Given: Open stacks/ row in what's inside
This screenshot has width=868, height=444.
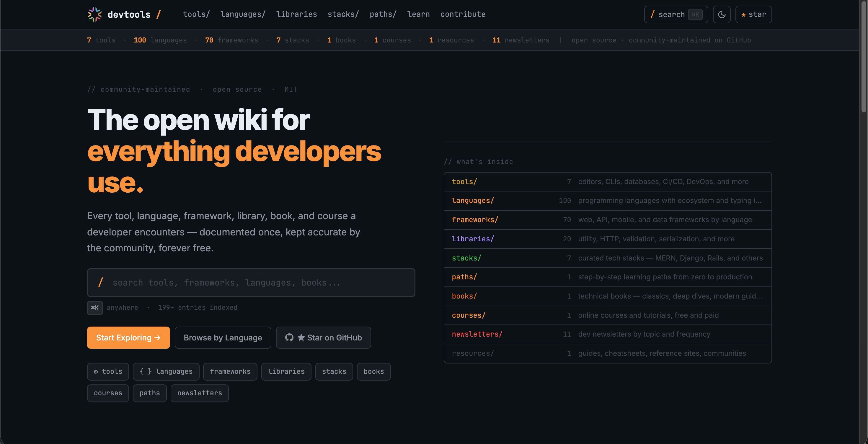Looking at the screenshot, I should pyautogui.click(x=608, y=258).
